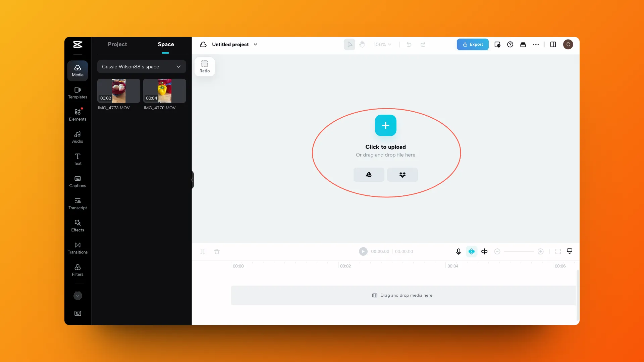Open the Filters panel
The image size is (644, 362).
77,270
